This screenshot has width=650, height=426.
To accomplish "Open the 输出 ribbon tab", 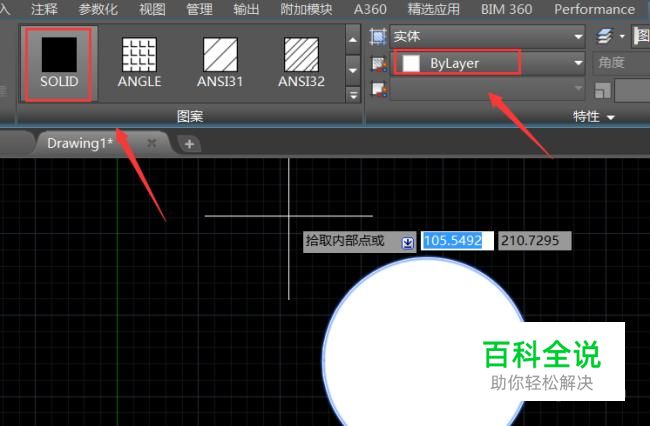I will coord(246,9).
